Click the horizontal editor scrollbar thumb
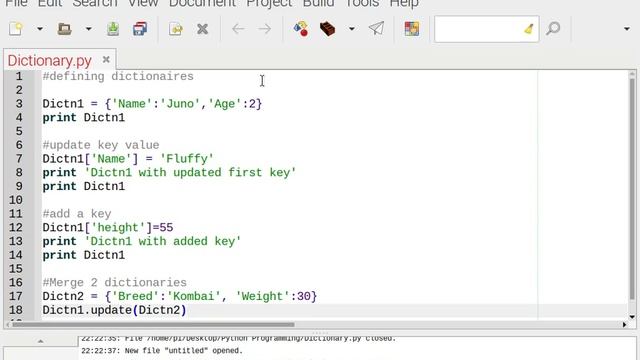The height and width of the screenshot is (360, 640). [x=153, y=325]
